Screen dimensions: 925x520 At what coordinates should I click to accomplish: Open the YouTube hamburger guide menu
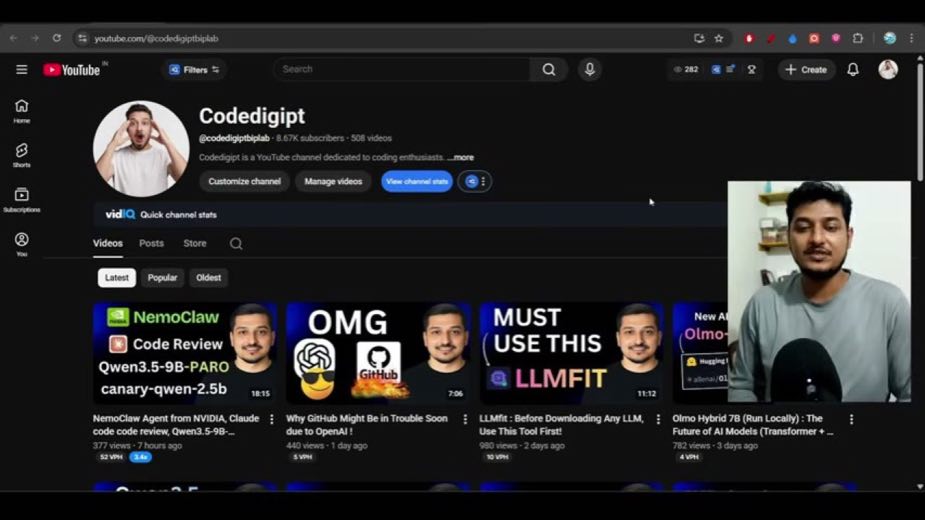tap(22, 70)
